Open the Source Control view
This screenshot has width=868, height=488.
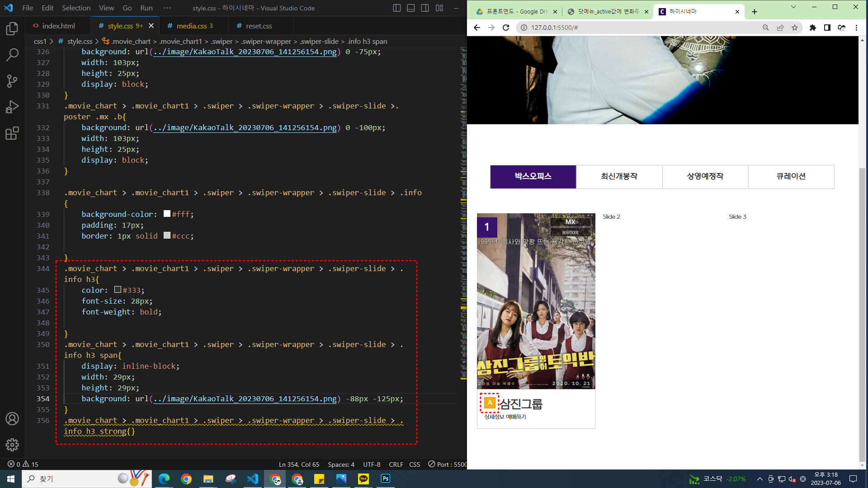pos(12,81)
